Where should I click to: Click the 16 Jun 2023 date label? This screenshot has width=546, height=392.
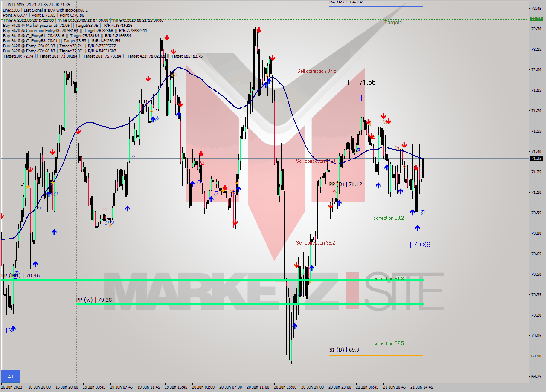(12, 387)
